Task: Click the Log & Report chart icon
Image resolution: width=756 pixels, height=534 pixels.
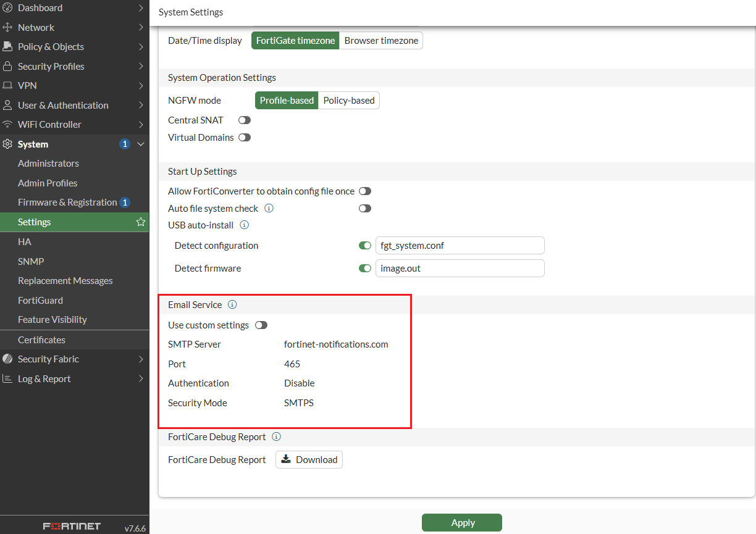Action: pos(7,378)
